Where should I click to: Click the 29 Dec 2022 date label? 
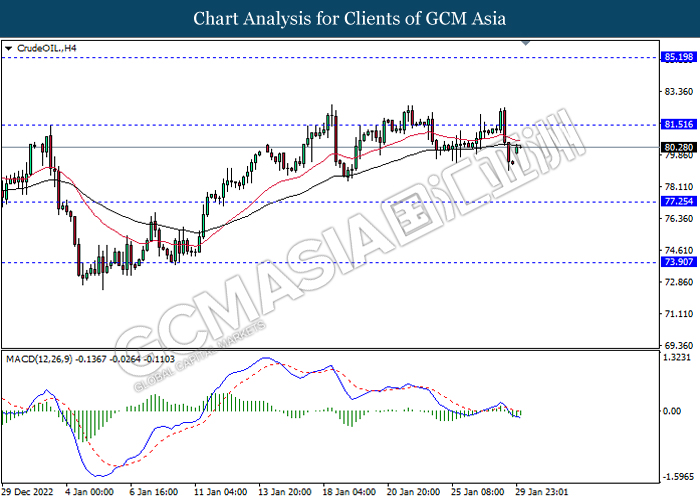28,492
